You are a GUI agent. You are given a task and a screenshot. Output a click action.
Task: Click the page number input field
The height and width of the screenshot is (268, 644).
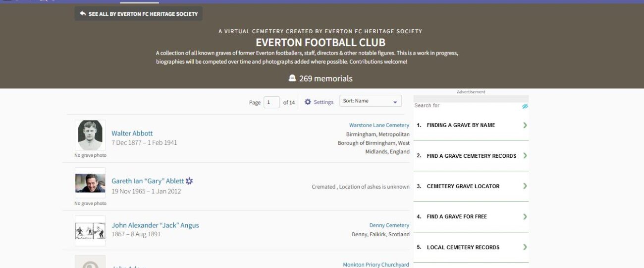(x=271, y=102)
